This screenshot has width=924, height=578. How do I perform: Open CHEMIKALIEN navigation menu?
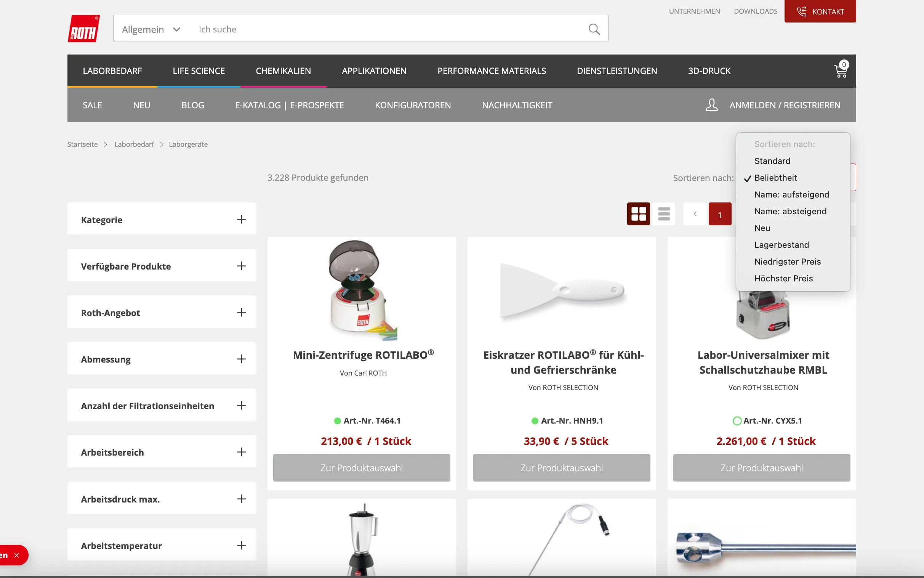pos(283,71)
